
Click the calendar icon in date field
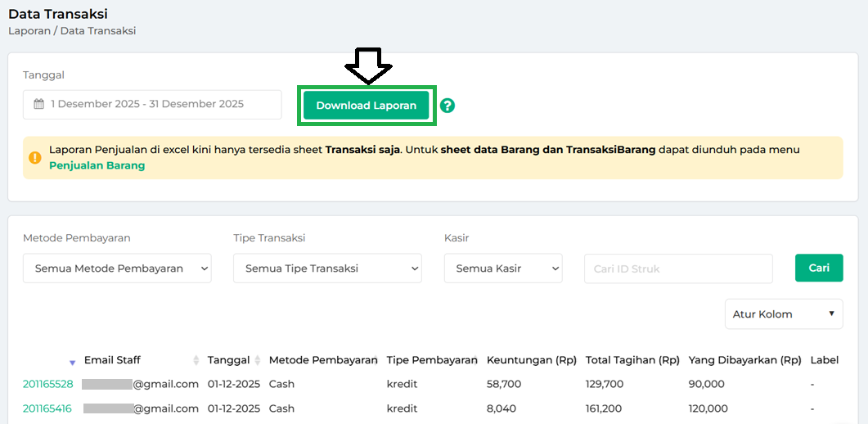pos(38,105)
